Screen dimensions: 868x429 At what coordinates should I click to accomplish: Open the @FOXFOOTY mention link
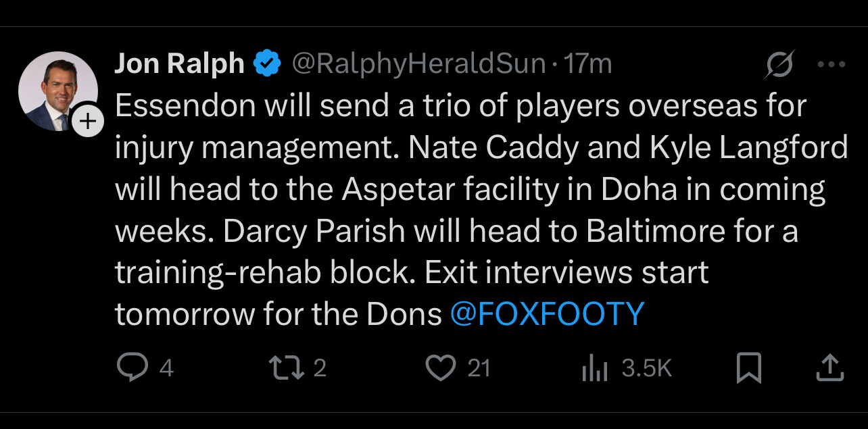547,314
